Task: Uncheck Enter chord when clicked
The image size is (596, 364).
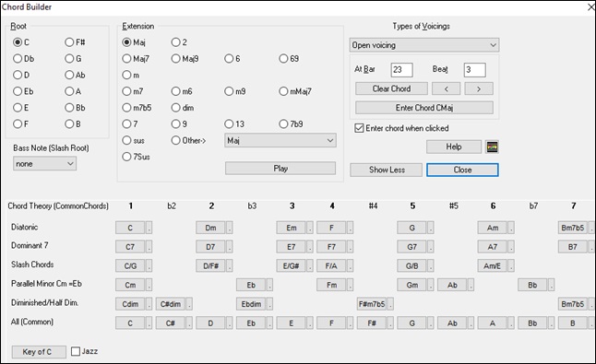Action: [359, 128]
